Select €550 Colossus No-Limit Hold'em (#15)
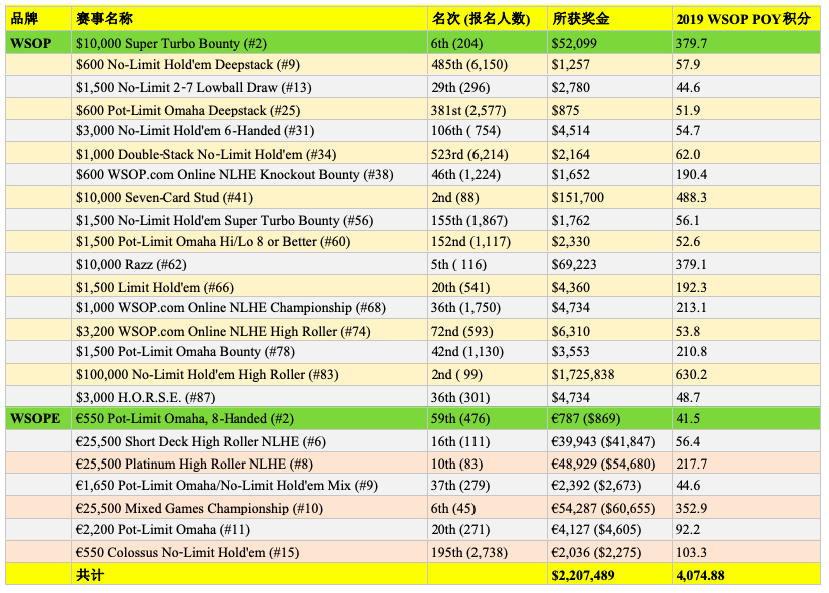829x593 pixels. [249, 552]
